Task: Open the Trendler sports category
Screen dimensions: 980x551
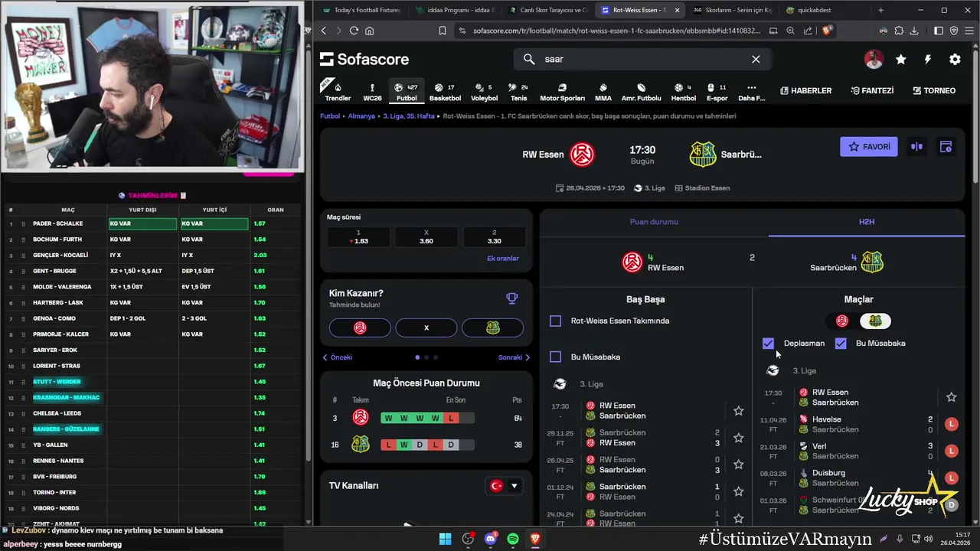Action: (338, 91)
